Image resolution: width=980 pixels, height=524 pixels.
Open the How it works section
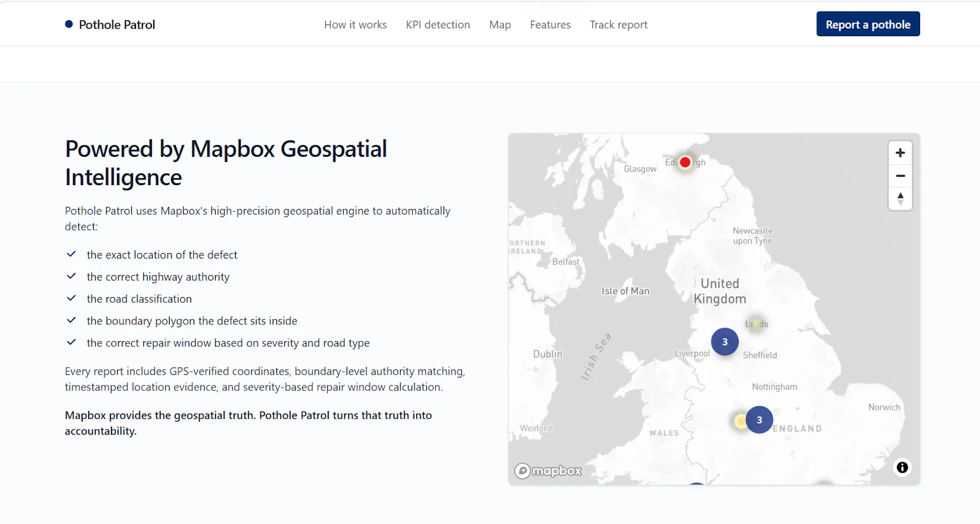355,25
